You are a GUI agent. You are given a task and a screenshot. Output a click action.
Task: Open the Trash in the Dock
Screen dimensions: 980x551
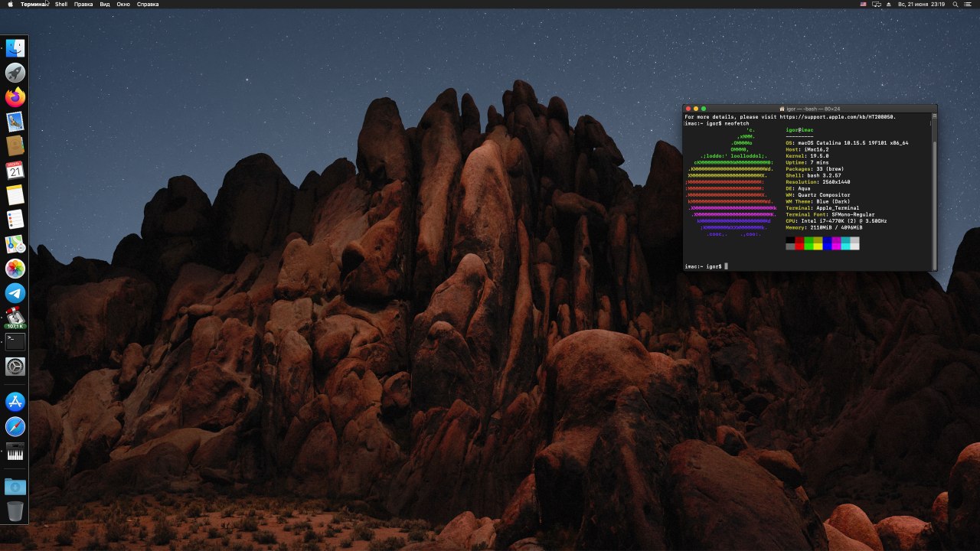pos(15,510)
